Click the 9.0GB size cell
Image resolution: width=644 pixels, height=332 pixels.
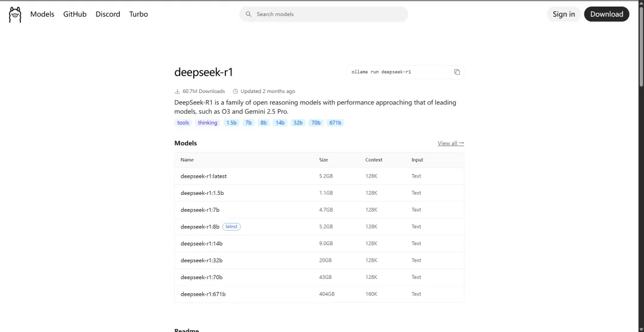(326, 243)
